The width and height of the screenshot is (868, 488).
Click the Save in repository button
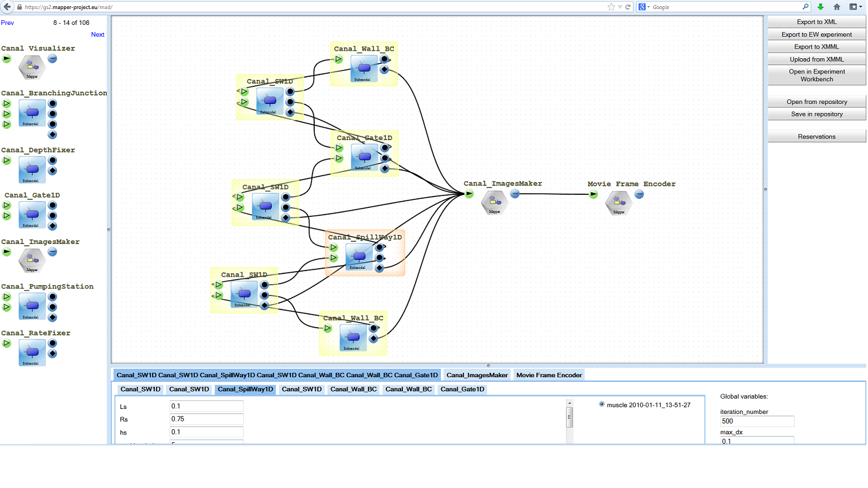pyautogui.click(x=816, y=114)
